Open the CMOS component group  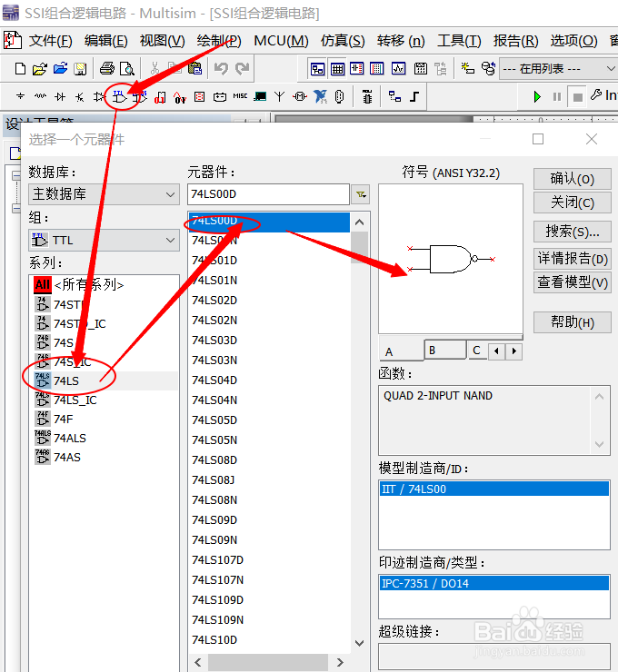tap(140, 97)
